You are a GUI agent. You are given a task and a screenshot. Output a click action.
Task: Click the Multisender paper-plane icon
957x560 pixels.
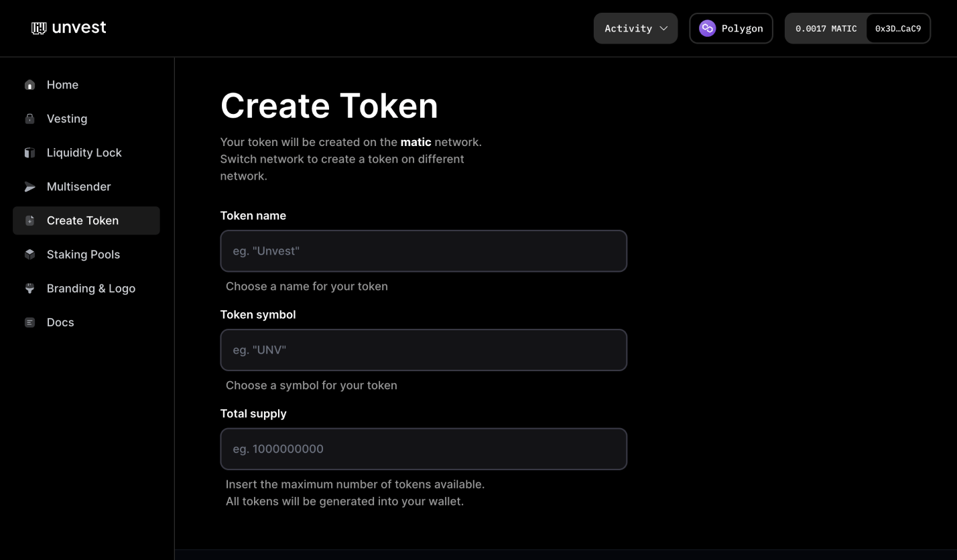[29, 186]
